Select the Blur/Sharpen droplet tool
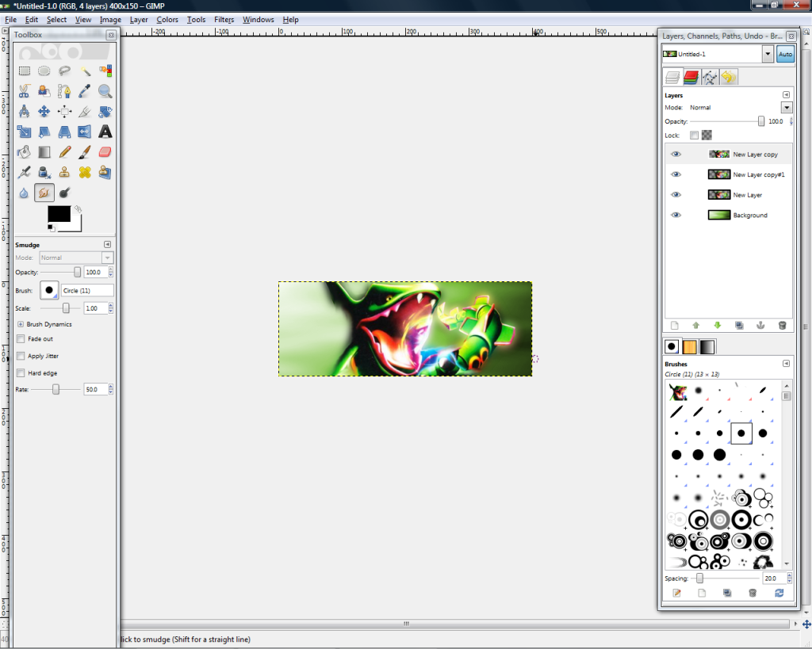 25,193
